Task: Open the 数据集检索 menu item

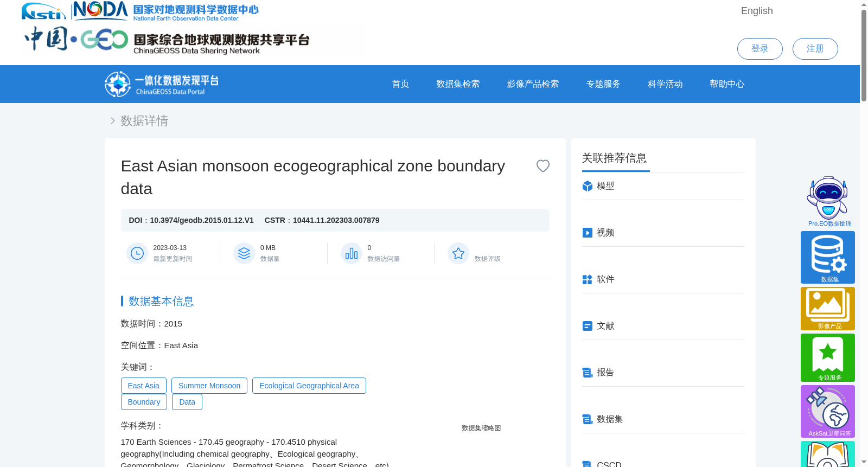Action: (x=458, y=84)
